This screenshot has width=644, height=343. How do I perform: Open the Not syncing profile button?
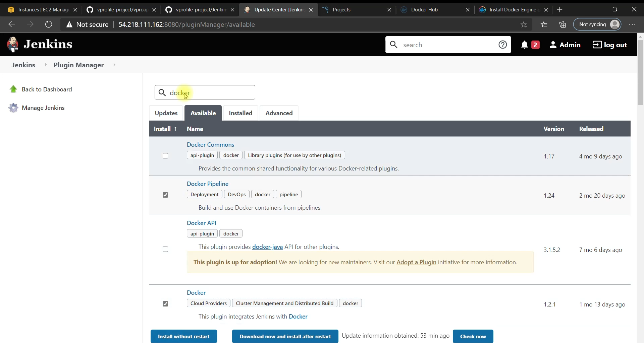coord(597,24)
